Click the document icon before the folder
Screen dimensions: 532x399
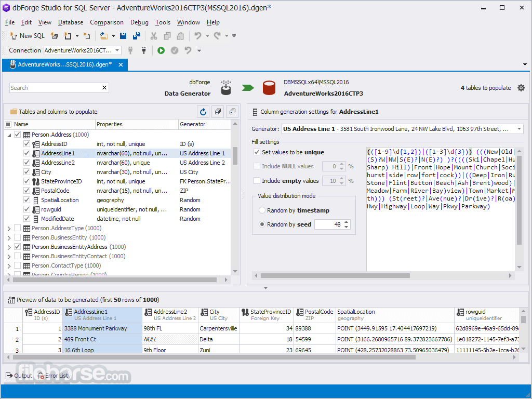pos(87,36)
